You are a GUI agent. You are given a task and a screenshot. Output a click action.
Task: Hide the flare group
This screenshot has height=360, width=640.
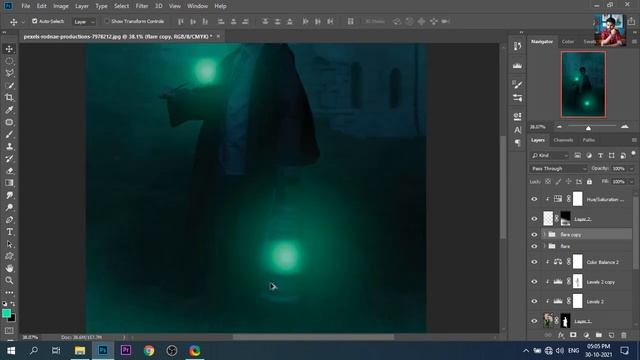pos(534,246)
